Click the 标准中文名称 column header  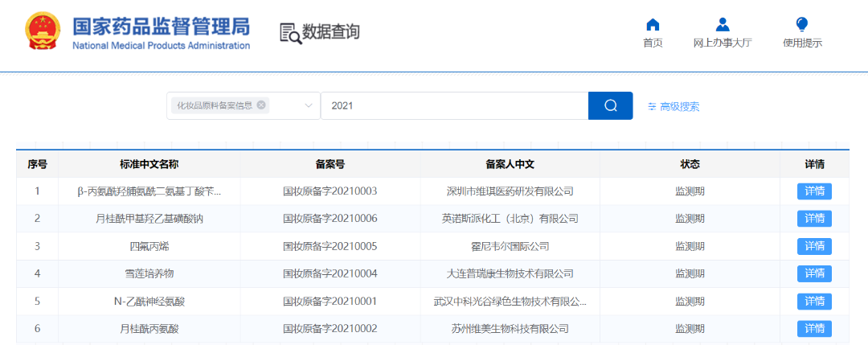pyautogui.click(x=149, y=164)
